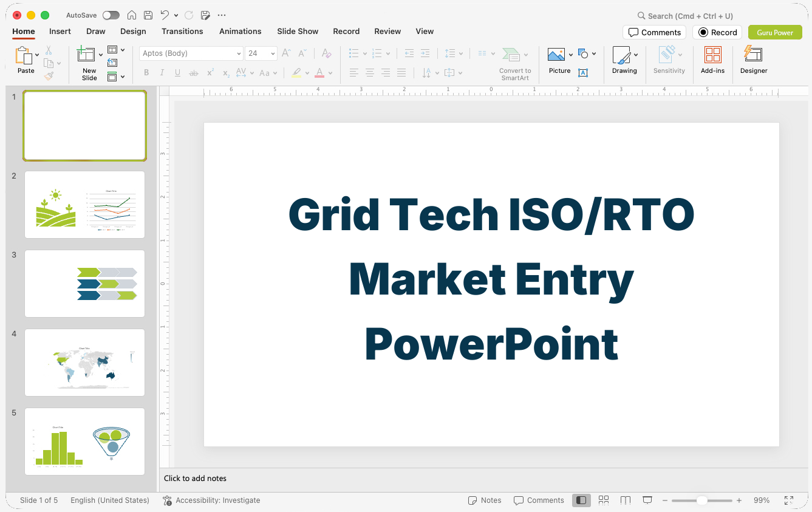Open the Draw tab
This screenshot has width=812, height=512.
pos(95,31)
